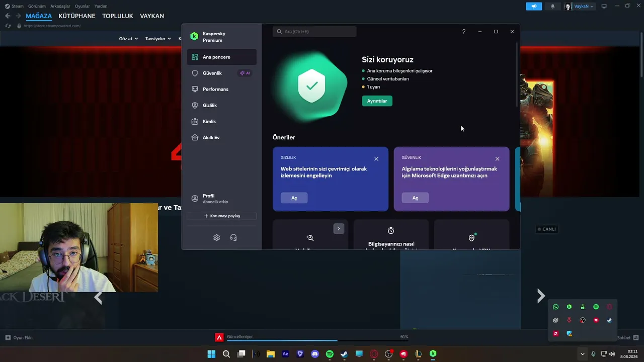Open Steam from the system tray popup
644x362 pixels.
coord(609,320)
